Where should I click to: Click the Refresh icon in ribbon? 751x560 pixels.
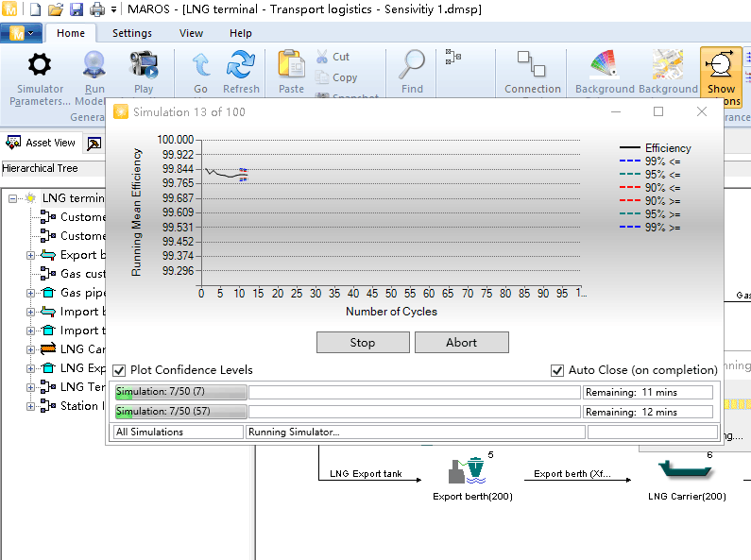click(x=241, y=64)
